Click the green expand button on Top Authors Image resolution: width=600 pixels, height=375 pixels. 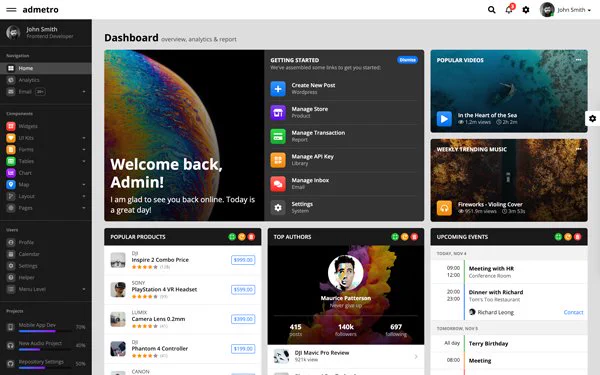(x=395, y=237)
